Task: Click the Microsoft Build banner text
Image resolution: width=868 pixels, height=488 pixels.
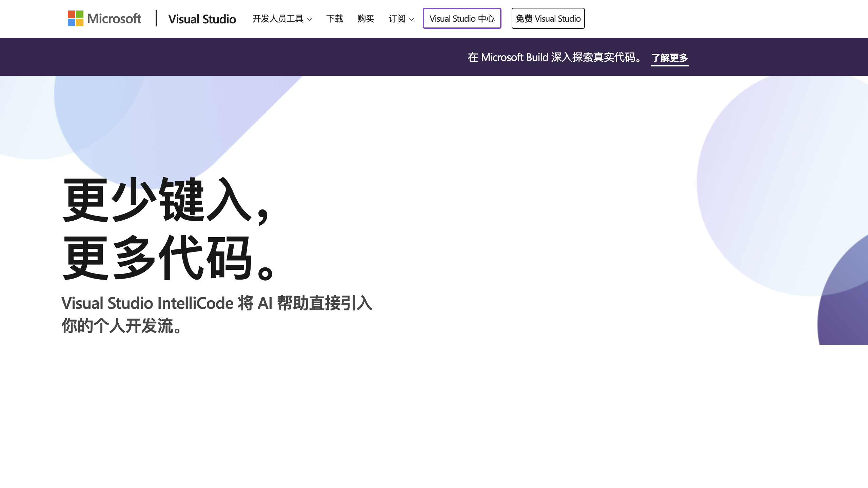Action: pos(555,57)
